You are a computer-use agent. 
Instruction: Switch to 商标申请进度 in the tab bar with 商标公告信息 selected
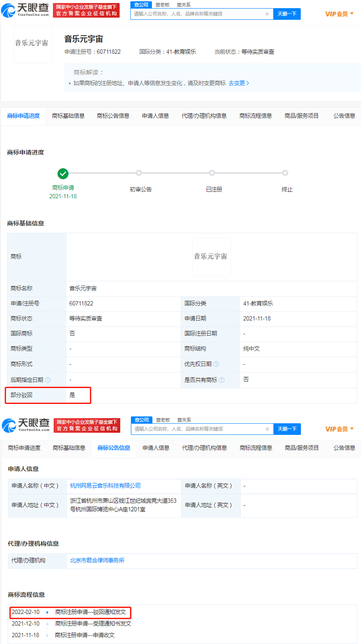coord(24,448)
